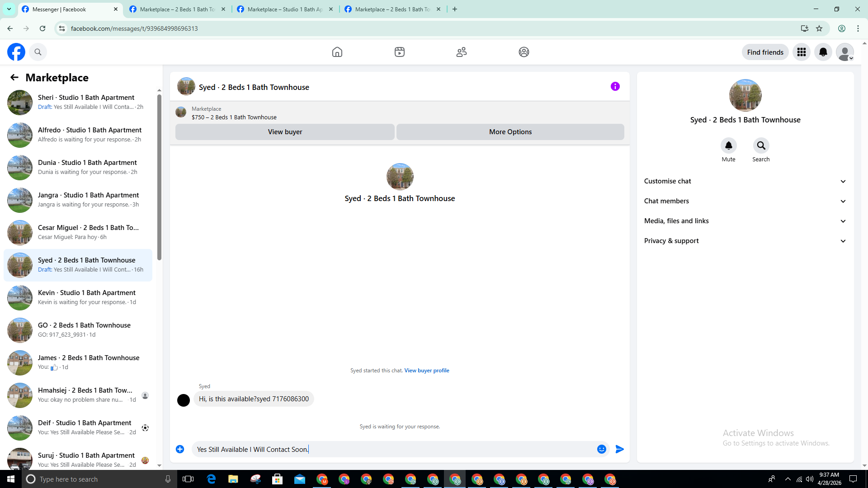Viewport: 868px width, 488px height.
Task: Open the Facebook notifications bell
Action: coord(823,52)
